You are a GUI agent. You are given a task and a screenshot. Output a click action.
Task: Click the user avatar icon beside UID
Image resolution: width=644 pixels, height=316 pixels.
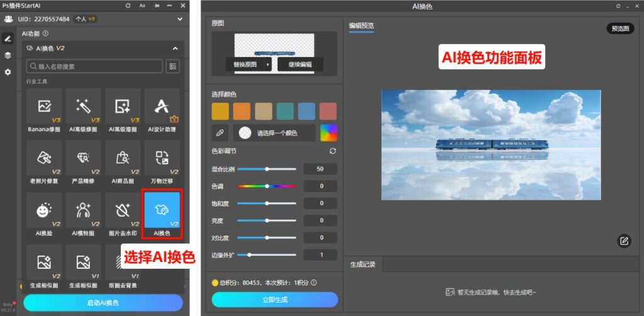8,19
